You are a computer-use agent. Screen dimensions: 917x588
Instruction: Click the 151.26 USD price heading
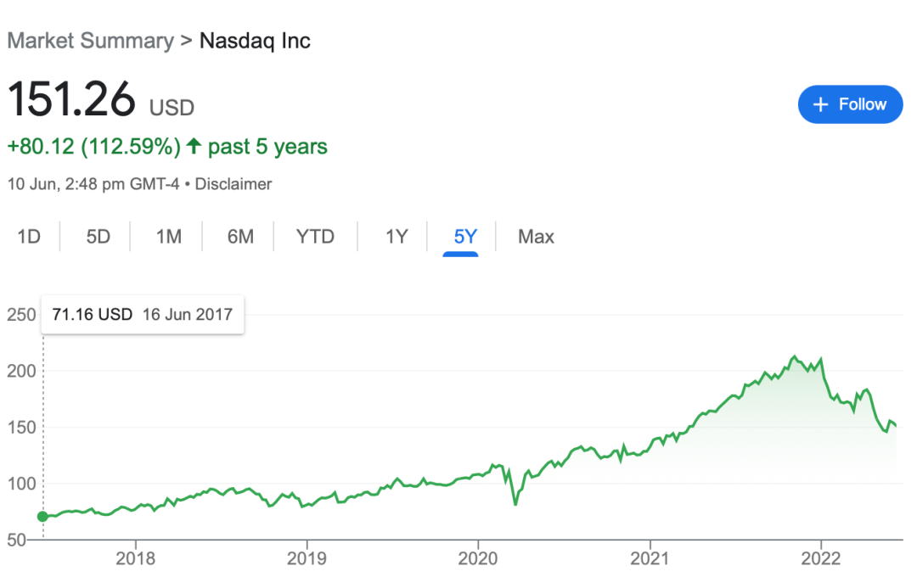(x=100, y=99)
